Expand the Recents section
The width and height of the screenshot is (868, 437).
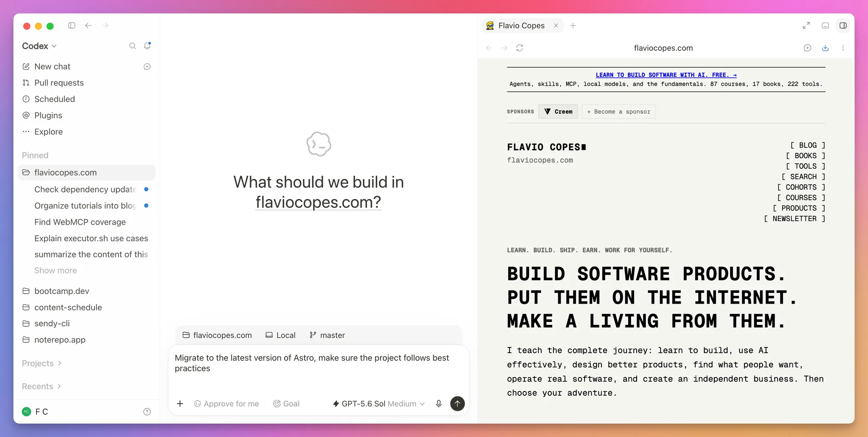[41, 386]
